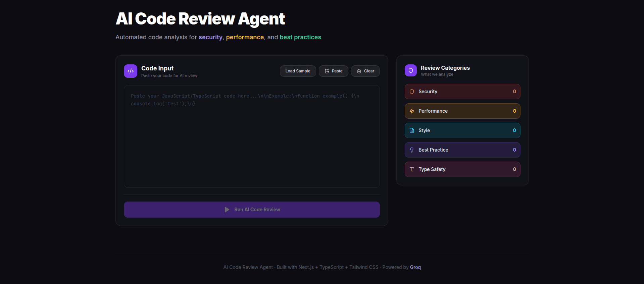Select the Best Practice category row label

[433, 150]
